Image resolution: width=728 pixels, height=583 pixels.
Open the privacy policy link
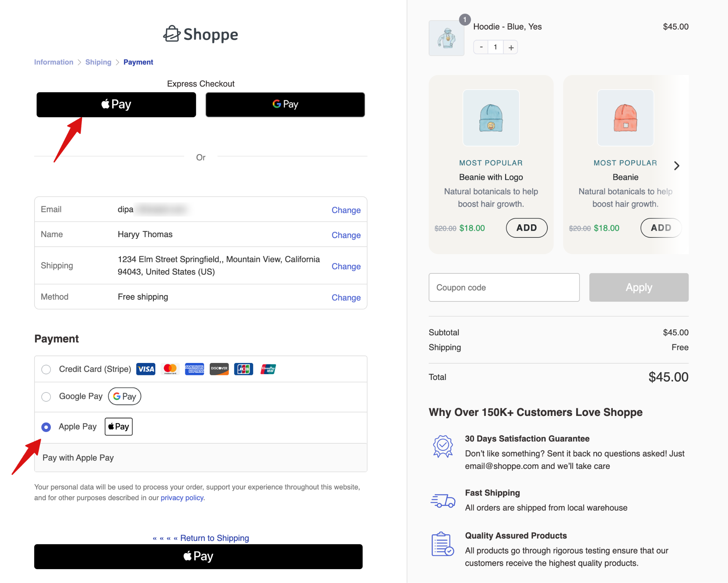tap(182, 498)
